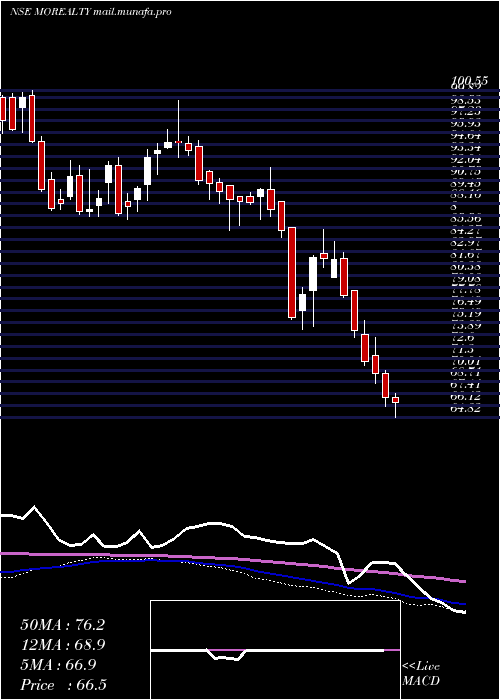Screen dimensions: 500x700
Task: Click the <<Live MACD label
Action: (421, 674)
